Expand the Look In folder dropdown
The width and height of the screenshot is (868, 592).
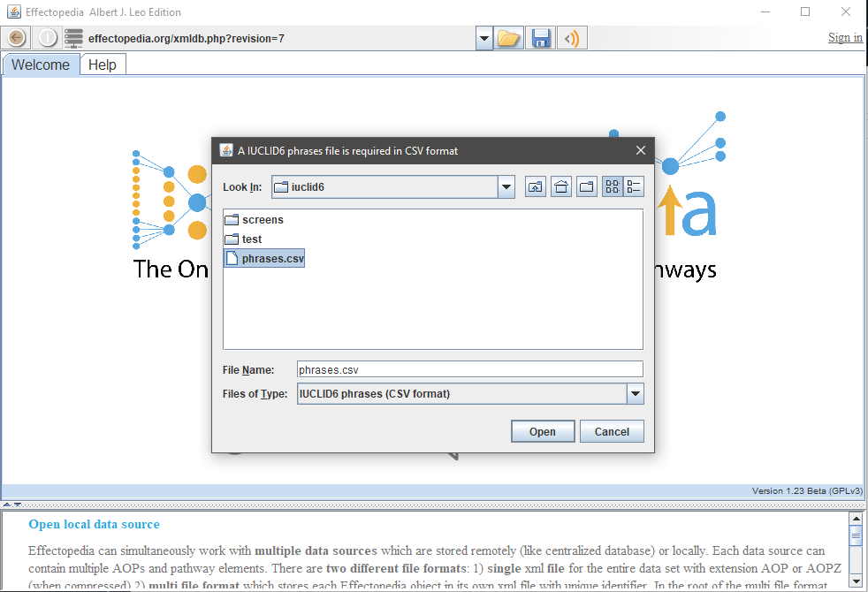coord(506,187)
